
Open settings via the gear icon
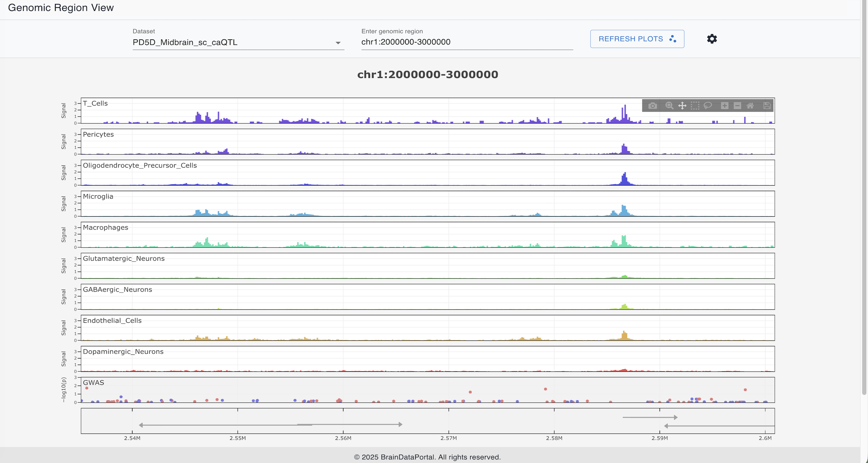[x=712, y=39]
